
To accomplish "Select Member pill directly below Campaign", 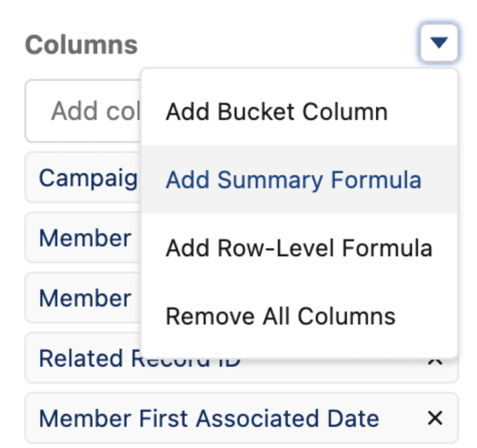I will 83,238.
